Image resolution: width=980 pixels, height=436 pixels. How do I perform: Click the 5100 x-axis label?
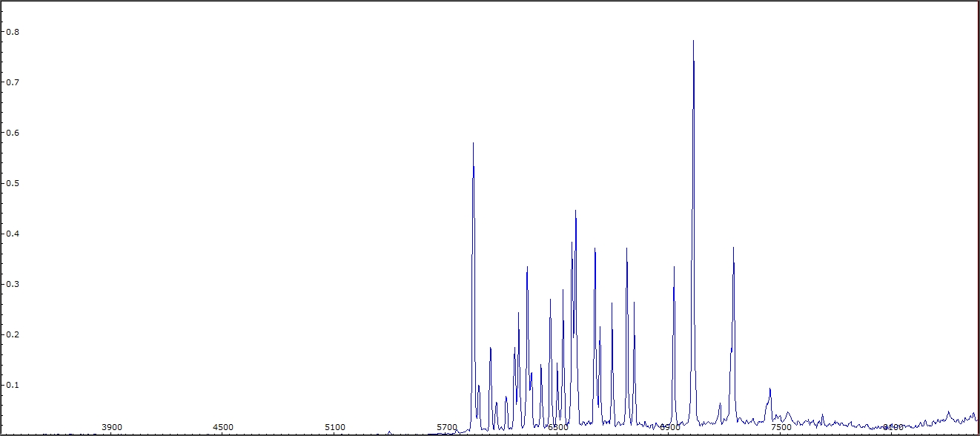click(335, 427)
